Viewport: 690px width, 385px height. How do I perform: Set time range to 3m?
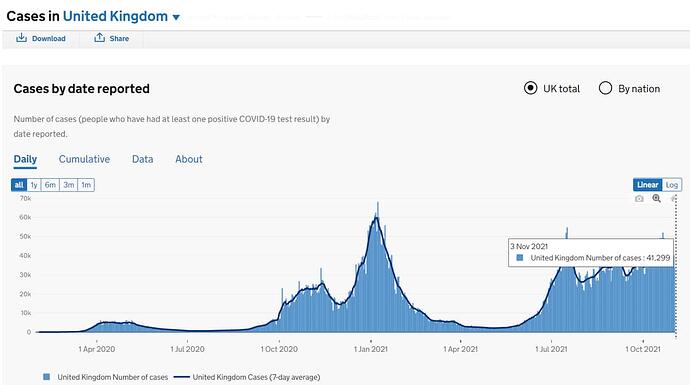69,185
